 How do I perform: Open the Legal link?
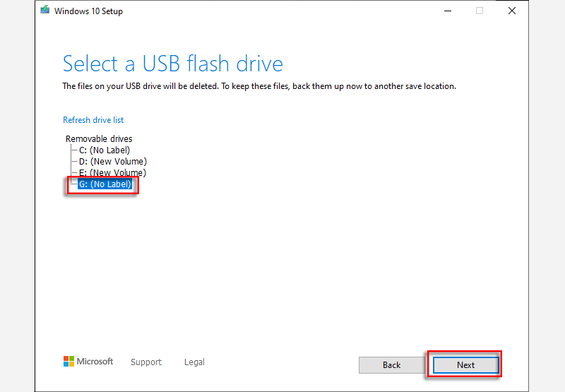pos(194,362)
